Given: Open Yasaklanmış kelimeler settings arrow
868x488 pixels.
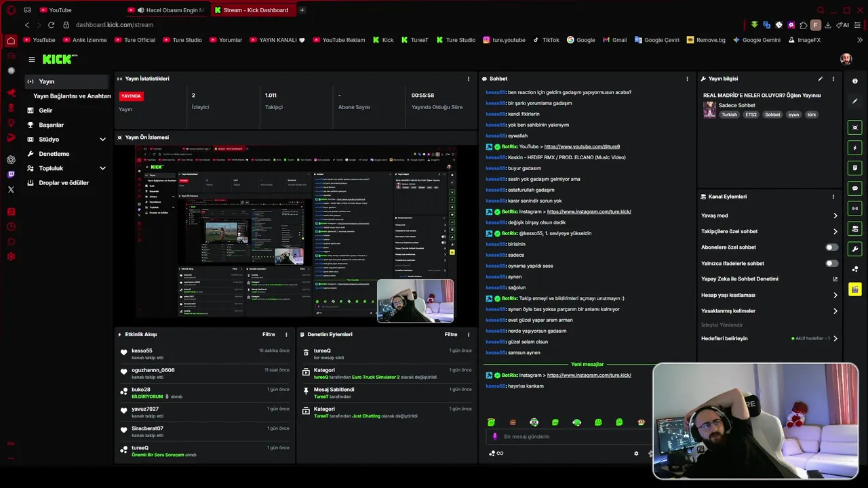Looking at the screenshot, I should pyautogui.click(x=835, y=311).
